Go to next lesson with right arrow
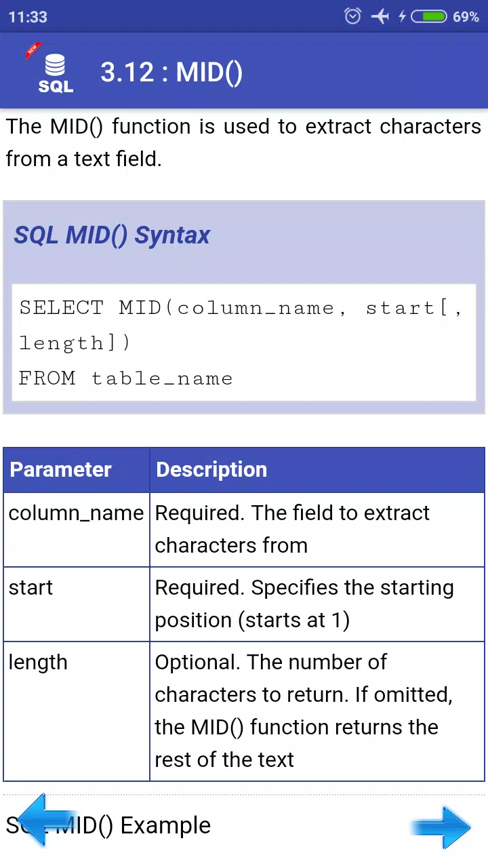The width and height of the screenshot is (488, 868). pyautogui.click(x=441, y=827)
